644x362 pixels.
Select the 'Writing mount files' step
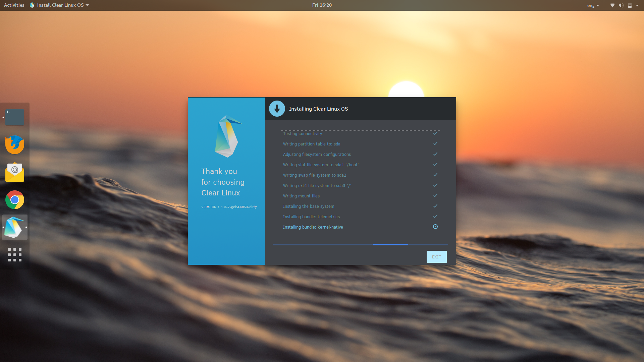[301, 196]
